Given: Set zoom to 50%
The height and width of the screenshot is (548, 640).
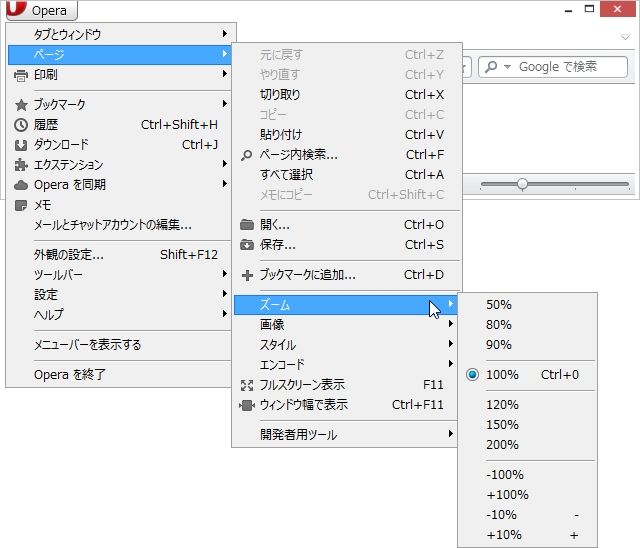Looking at the screenshot, I should pyautogui.click(x=527, y=305).
